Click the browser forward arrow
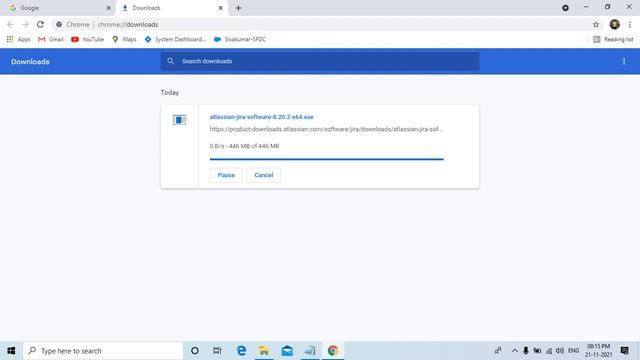Viewport: 640px width, 360px height. [x=25, y=24]
